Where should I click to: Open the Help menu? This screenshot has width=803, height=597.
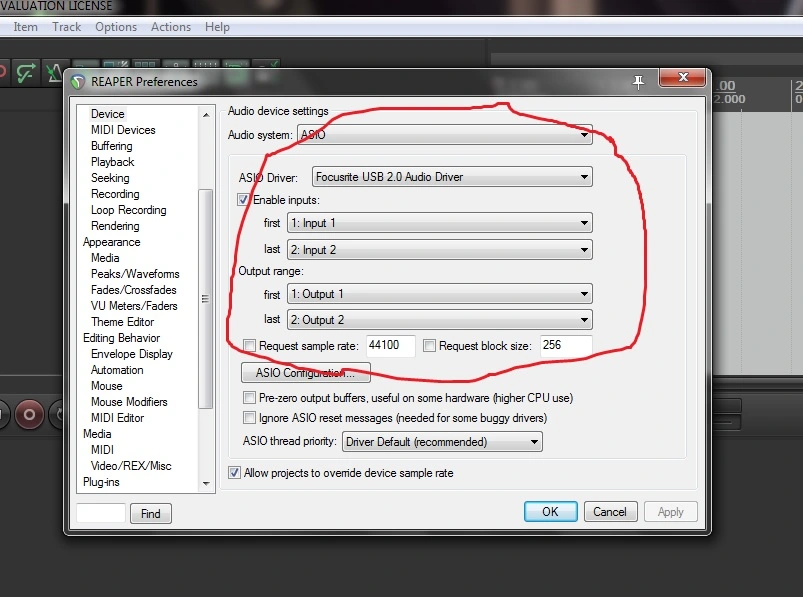point(217,27)
